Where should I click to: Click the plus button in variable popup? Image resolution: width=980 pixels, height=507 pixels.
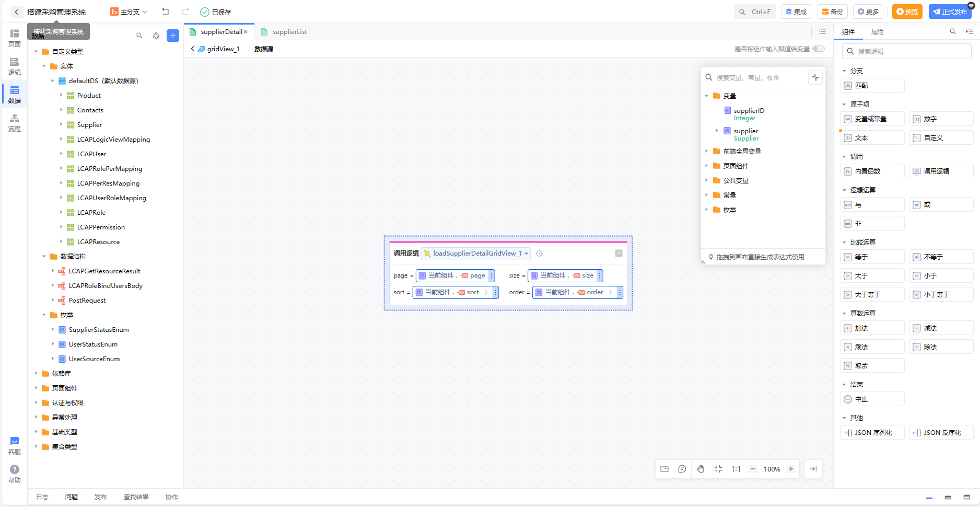(x=815, y=77)
